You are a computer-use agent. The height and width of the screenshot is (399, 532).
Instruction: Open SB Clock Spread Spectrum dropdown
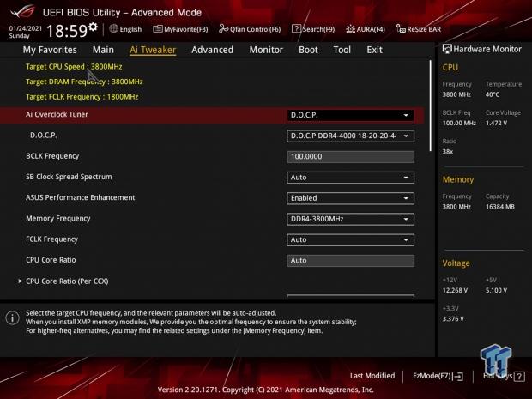coord(350,178)
